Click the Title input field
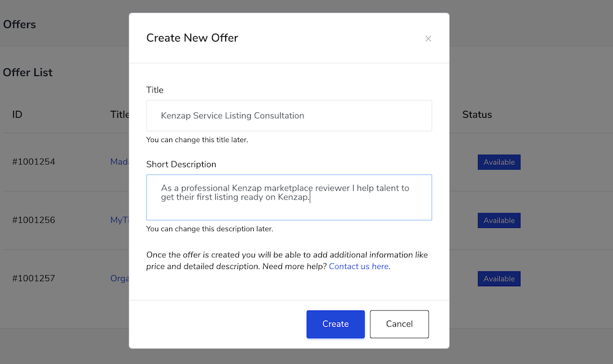Screen dimensions: 613x364 pos(289,116)
